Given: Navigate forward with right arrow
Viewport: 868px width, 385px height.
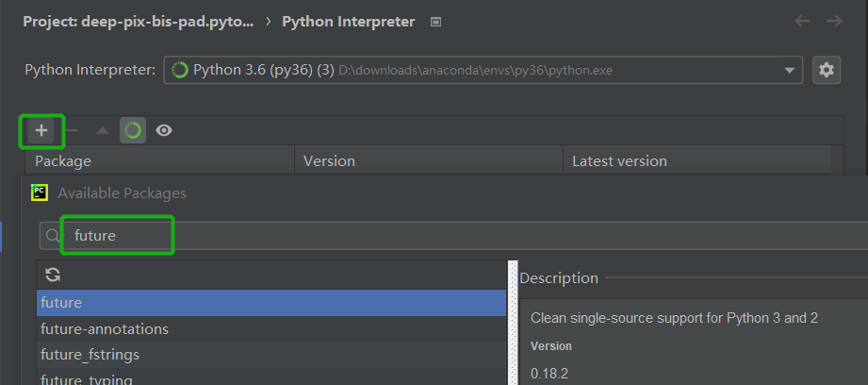Looking at the screenshot, I should [x=834, y=21].
